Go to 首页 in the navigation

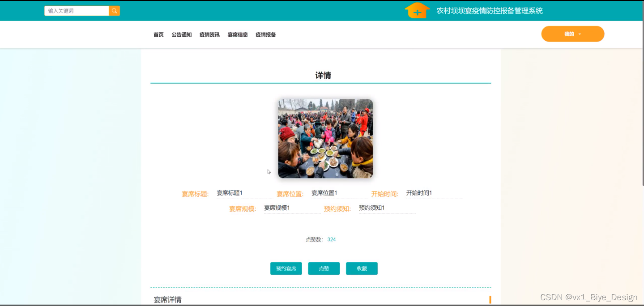click(158, 35)
